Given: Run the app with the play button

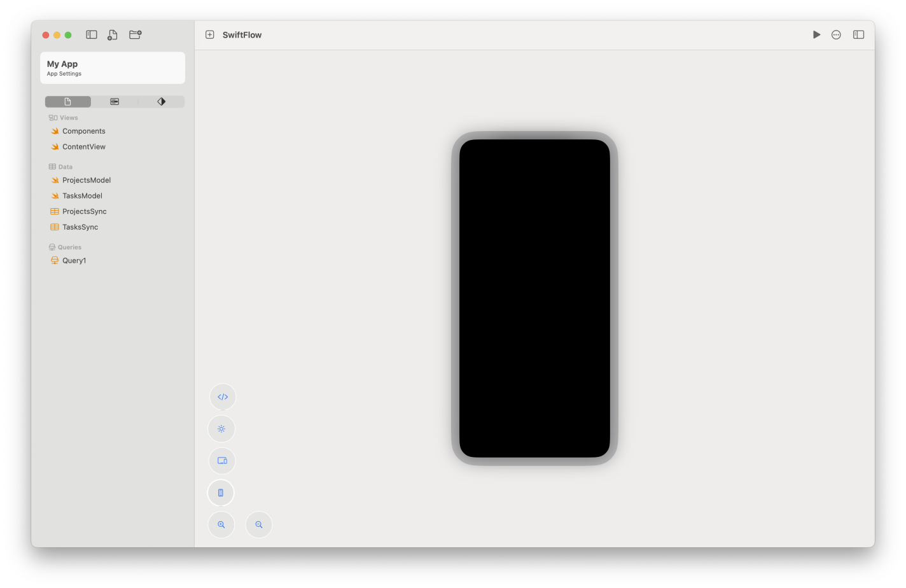Looking at the screenshot, I should [816, 35].
